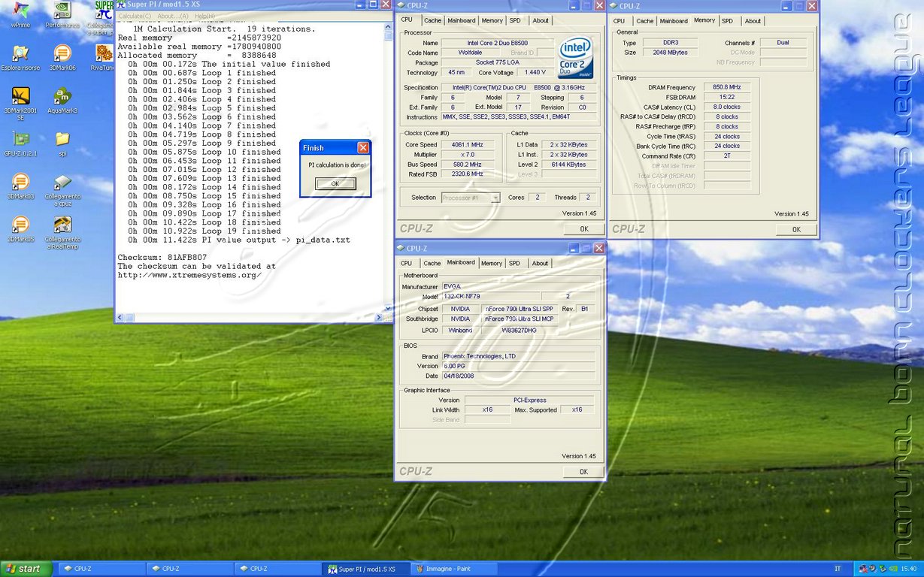Switch to CPU tab in CPU-Z motherboard window

point(406,264)
